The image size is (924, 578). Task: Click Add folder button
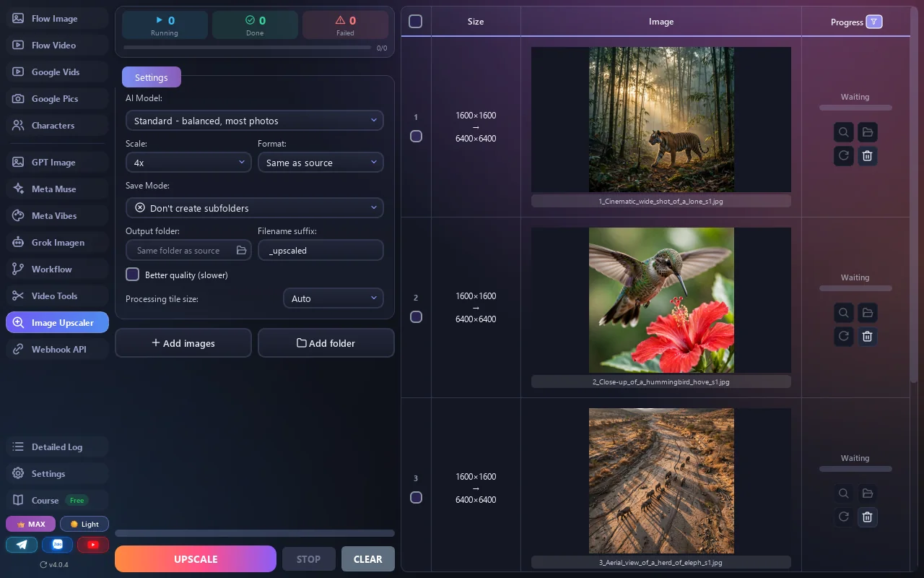[x=326, y=343]
